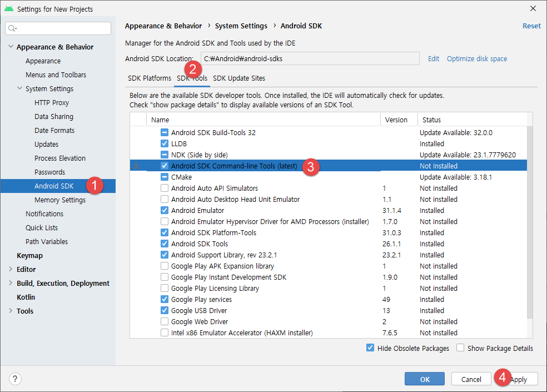Switch to the SDK Platforms tab

coord(150,78)
